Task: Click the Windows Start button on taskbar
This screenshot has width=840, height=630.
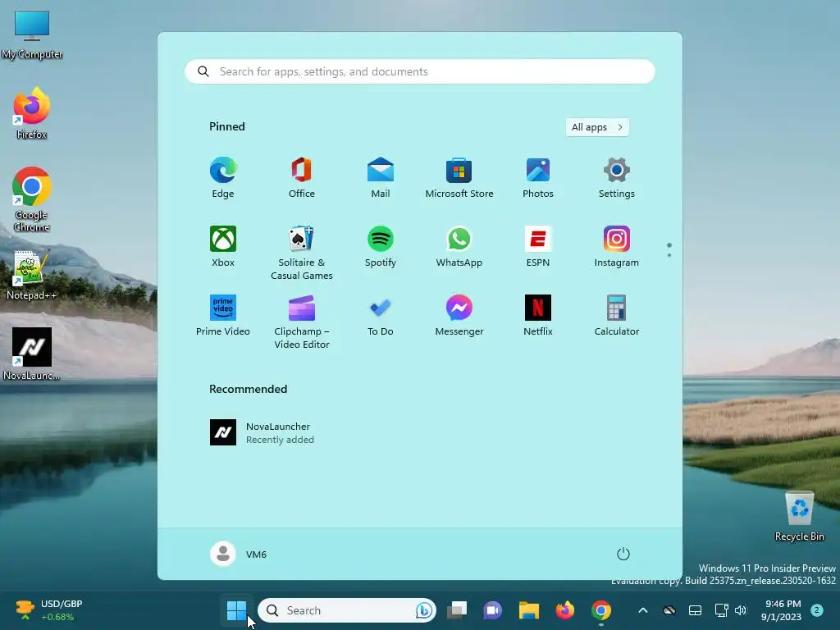Action: pyautogui.click(x=236, y=610)
